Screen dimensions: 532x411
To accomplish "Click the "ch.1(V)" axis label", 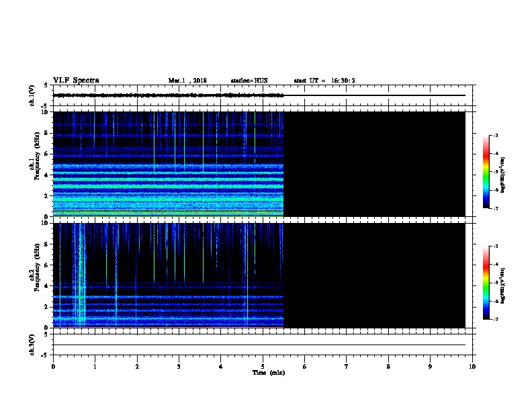I will click(x=32, y=95).
